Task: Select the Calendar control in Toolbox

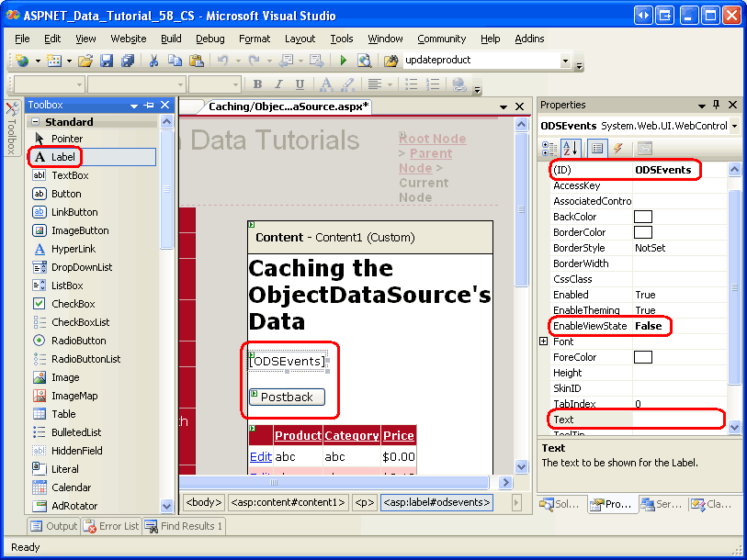Action: 71,487
